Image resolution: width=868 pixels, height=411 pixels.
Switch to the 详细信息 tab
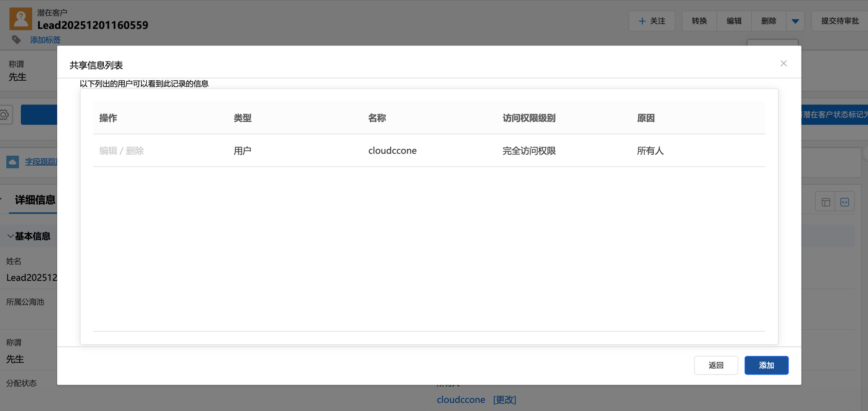click(x=35, y=200)
